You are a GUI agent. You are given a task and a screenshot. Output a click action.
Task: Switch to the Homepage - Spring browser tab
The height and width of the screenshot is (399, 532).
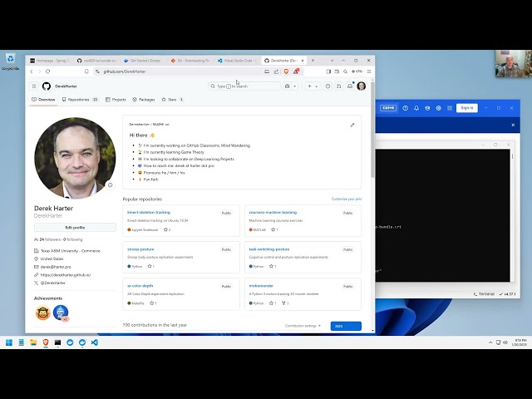coord(50,61)
